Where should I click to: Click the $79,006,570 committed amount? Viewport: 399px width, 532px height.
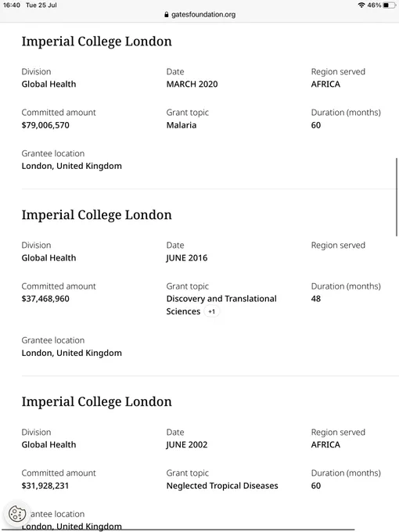[45, 125]
